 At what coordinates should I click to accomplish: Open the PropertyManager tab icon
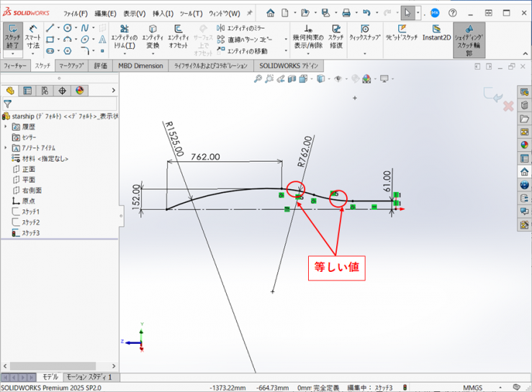click(x=27, y=91)
